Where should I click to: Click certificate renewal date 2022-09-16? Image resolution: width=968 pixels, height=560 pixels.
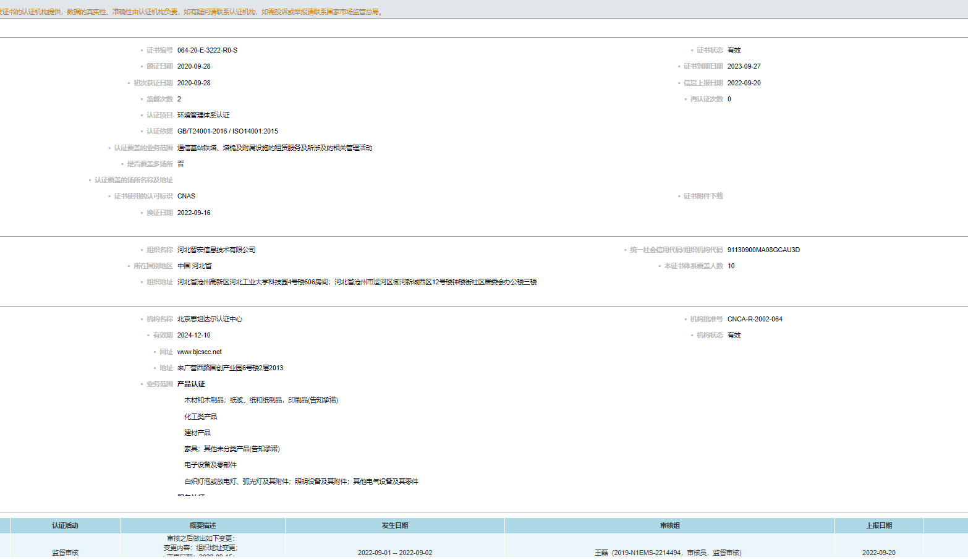tap(193, 213)
